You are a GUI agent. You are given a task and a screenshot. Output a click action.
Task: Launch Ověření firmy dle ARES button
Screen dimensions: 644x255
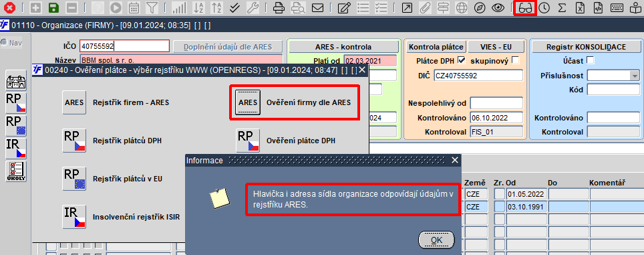pyautogui.click(x=248, y=102)
